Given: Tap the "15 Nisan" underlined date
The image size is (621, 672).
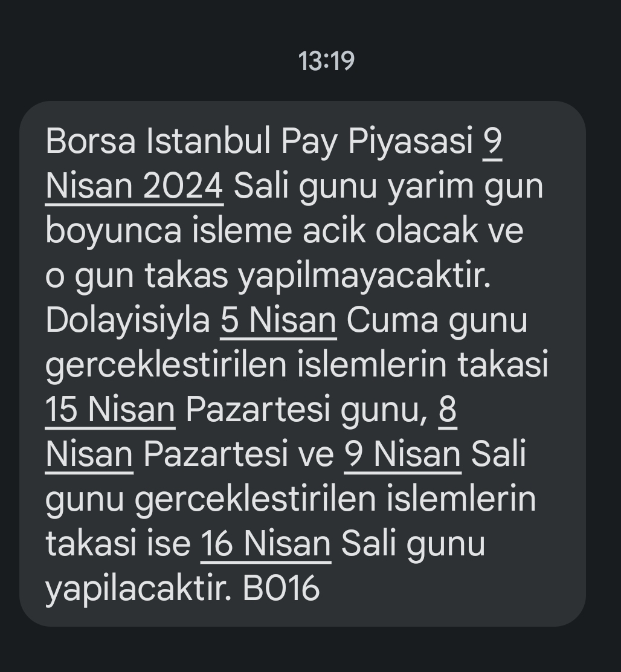Looking at the screenshot, I should 110,410.
